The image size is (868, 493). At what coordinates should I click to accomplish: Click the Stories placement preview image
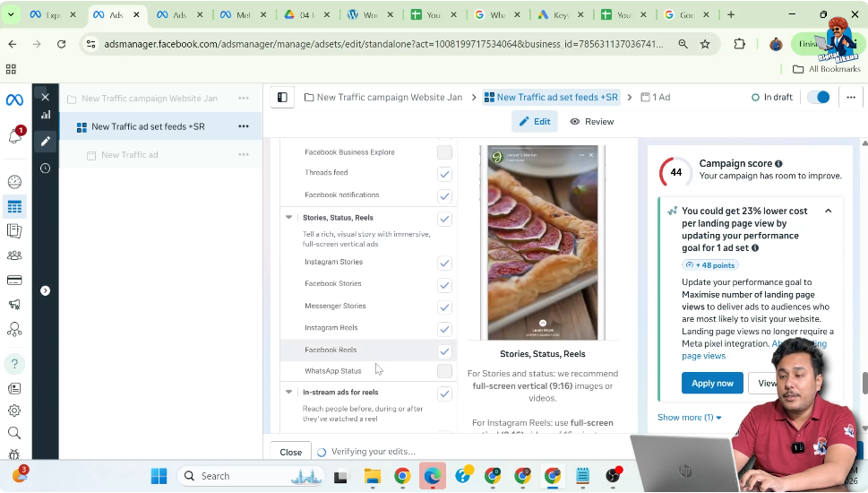(x=543, y=243)
